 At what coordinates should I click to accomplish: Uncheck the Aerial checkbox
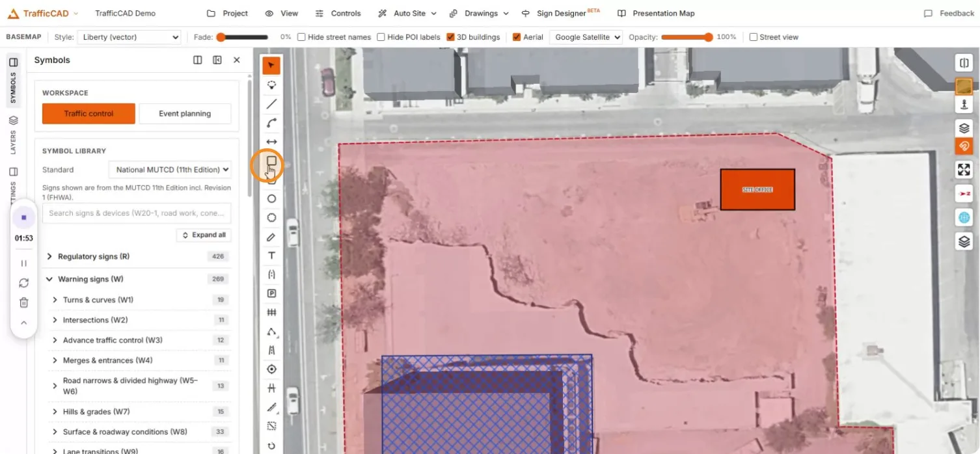point(517,37)
